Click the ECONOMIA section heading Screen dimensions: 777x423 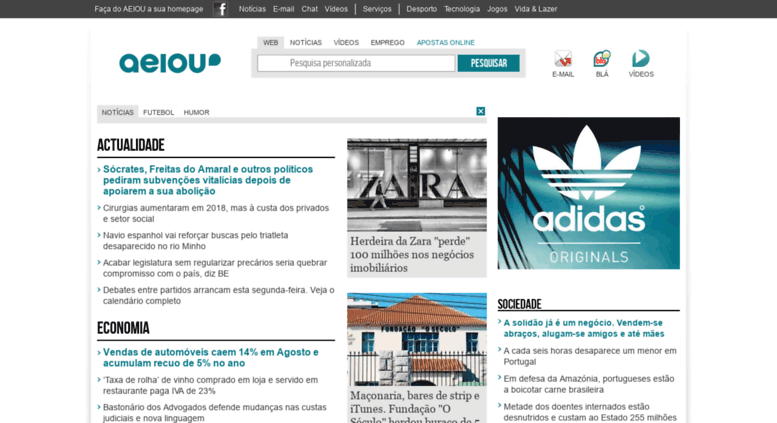(x=123, y=328)
